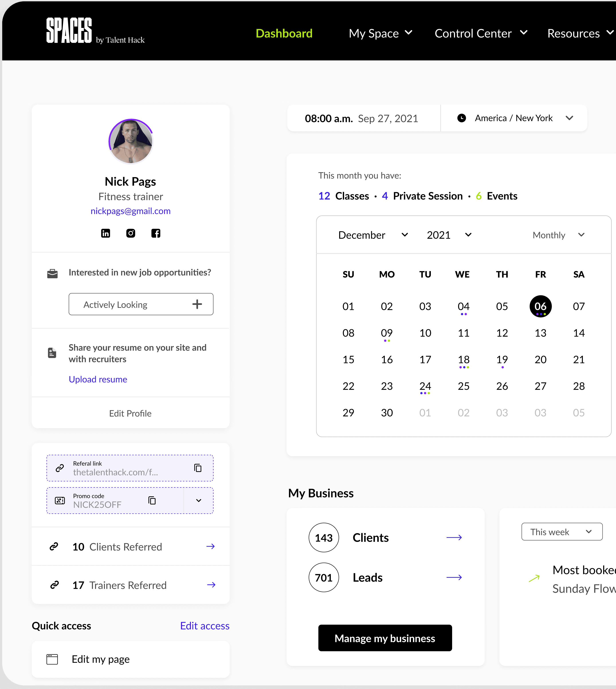Open Leads list via arrow icon
This screenshot has height=689, width=616.
point(454,577)
